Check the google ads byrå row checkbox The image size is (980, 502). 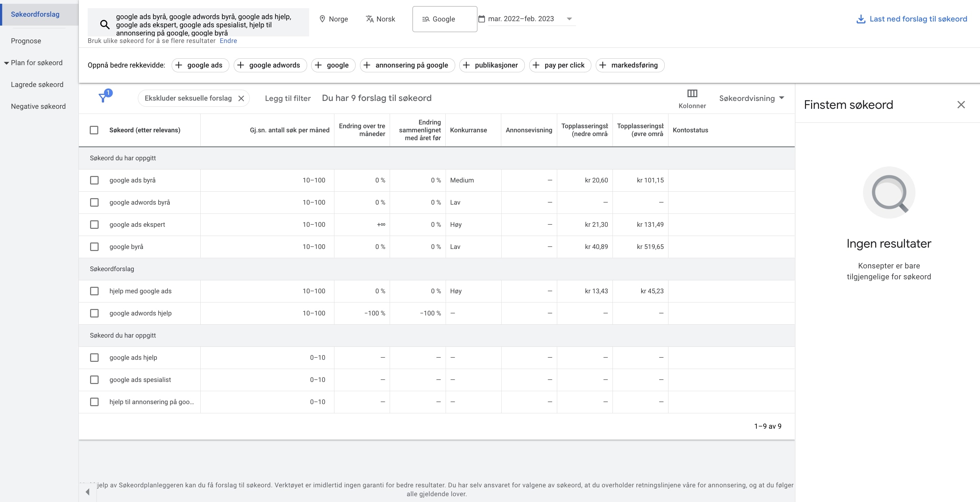[94, 180]
